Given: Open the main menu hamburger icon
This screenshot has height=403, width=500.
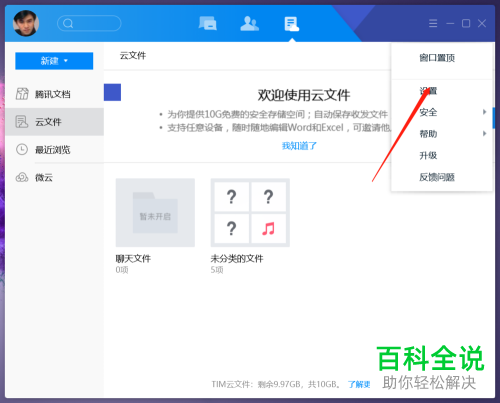Looking at the screenshot, I should (x=433, y=23).
